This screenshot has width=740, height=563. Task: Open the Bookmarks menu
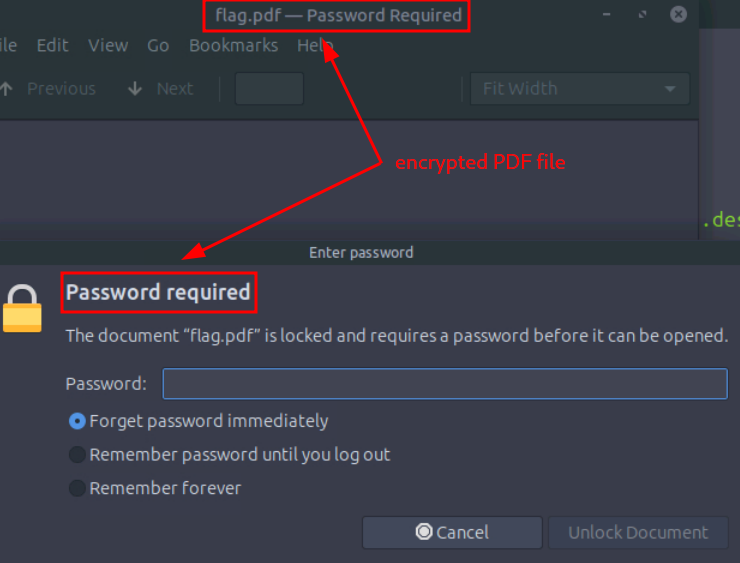232,46
